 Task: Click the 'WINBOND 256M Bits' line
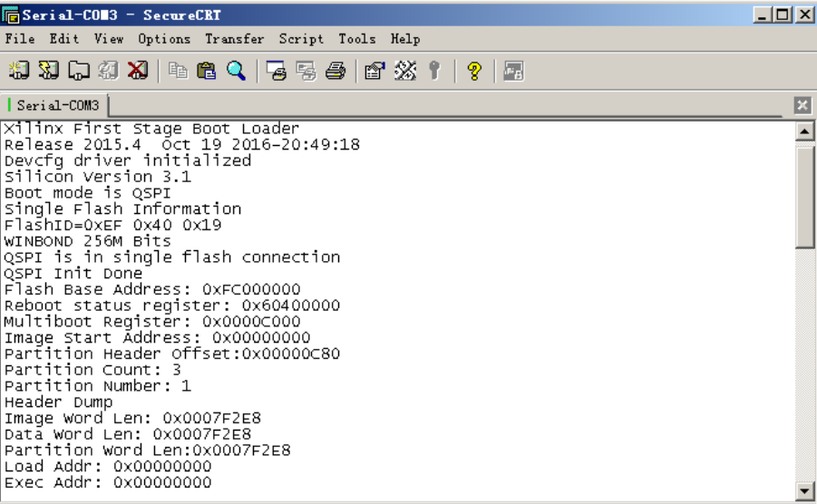pyautogui.click(x=88, y=241)
